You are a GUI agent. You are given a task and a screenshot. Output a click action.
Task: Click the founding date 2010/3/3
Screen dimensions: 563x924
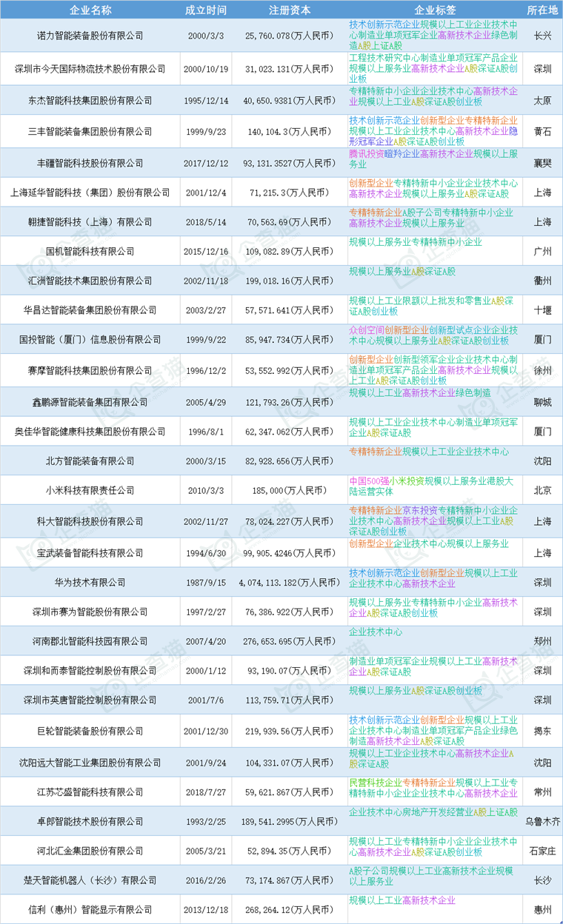(x=206, y=490)
